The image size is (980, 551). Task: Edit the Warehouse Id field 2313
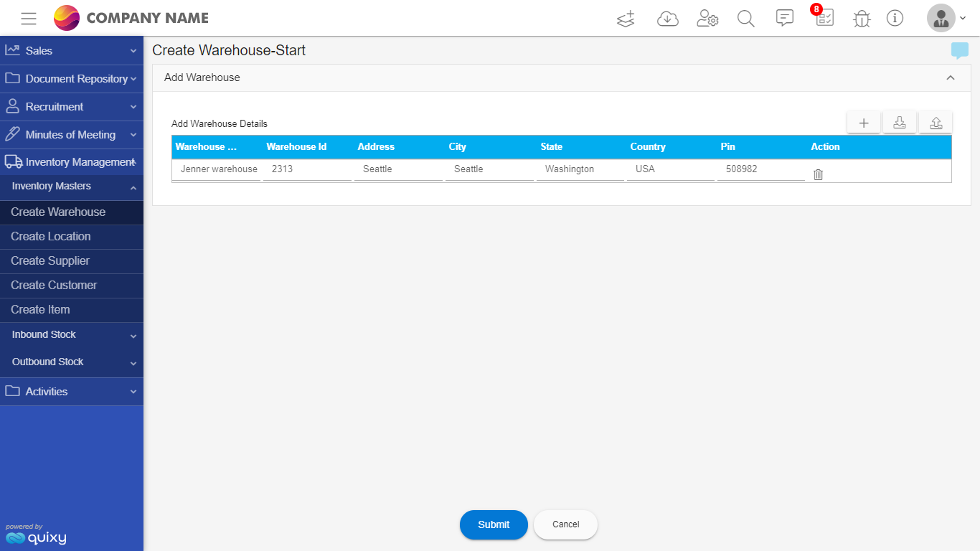click(307, 170)
